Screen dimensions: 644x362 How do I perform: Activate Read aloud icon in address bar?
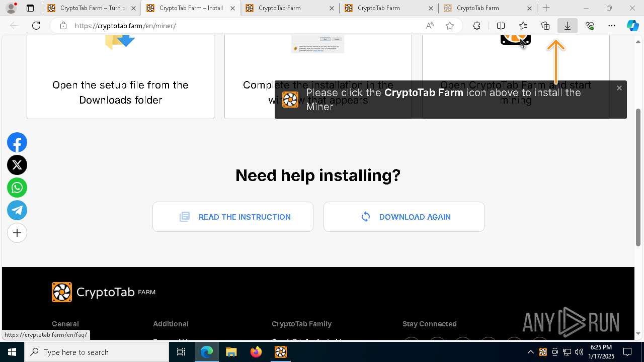(x=430, y=26)
